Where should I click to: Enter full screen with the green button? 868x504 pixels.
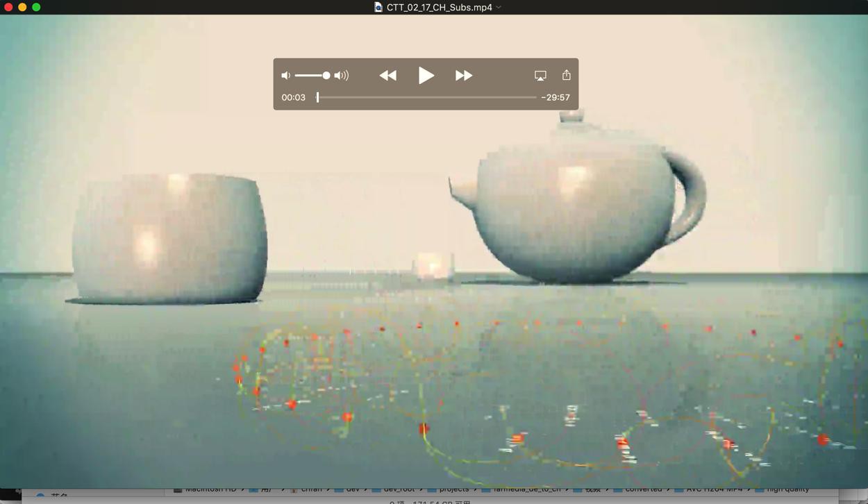point(36,7)
